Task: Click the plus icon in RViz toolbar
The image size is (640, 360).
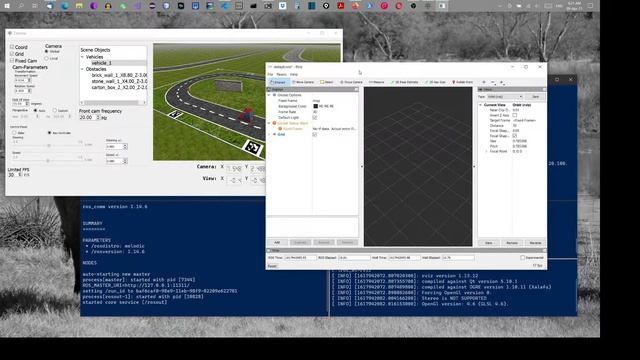Action: click(x=484, y=82)
